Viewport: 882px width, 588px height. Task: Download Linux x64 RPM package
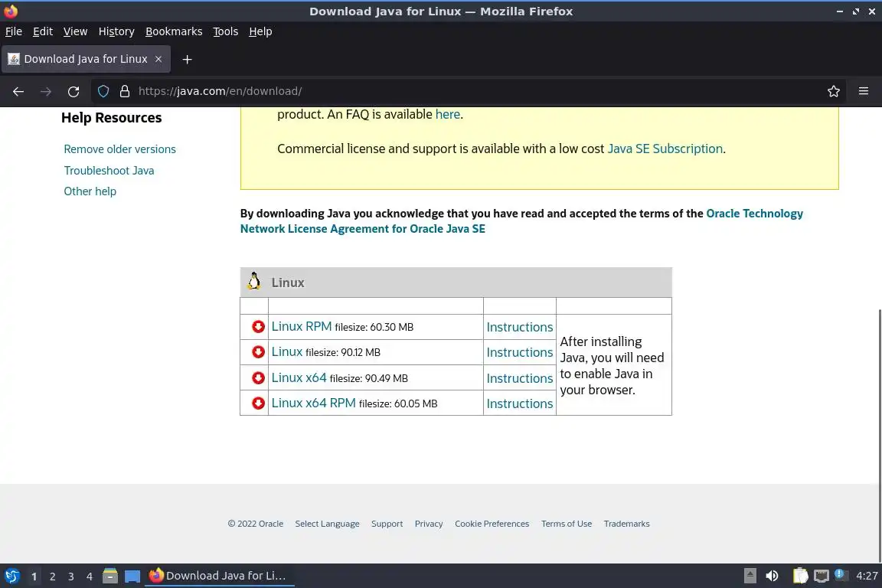tap(313, 403)
